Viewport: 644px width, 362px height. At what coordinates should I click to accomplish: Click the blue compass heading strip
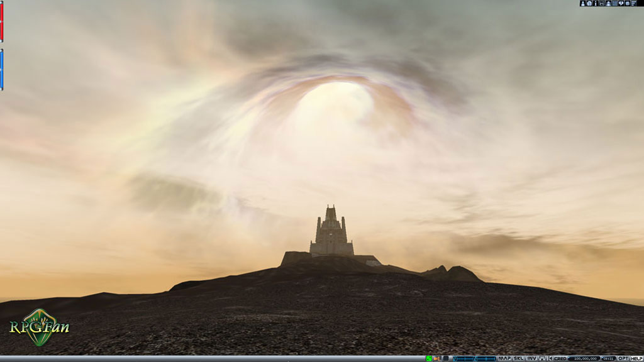click(474, 359)
